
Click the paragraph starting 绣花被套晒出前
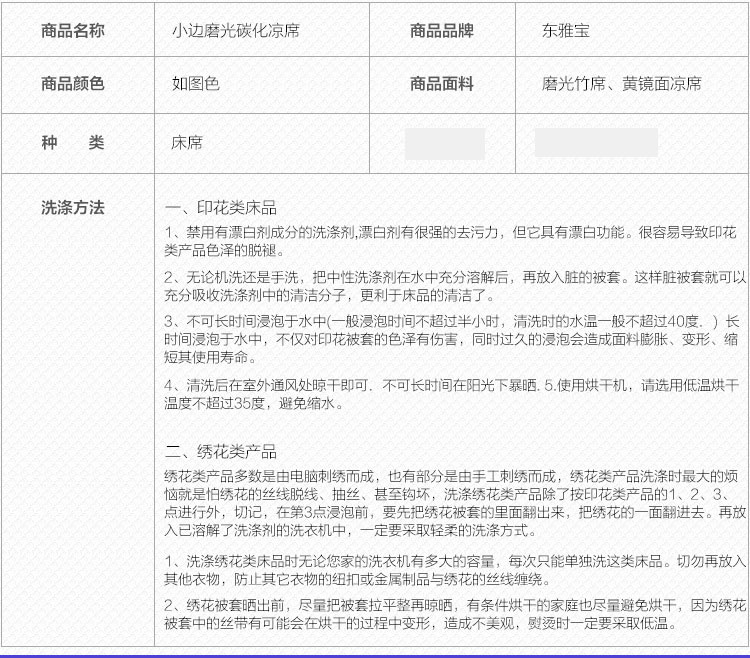click(x=450, y=614)
